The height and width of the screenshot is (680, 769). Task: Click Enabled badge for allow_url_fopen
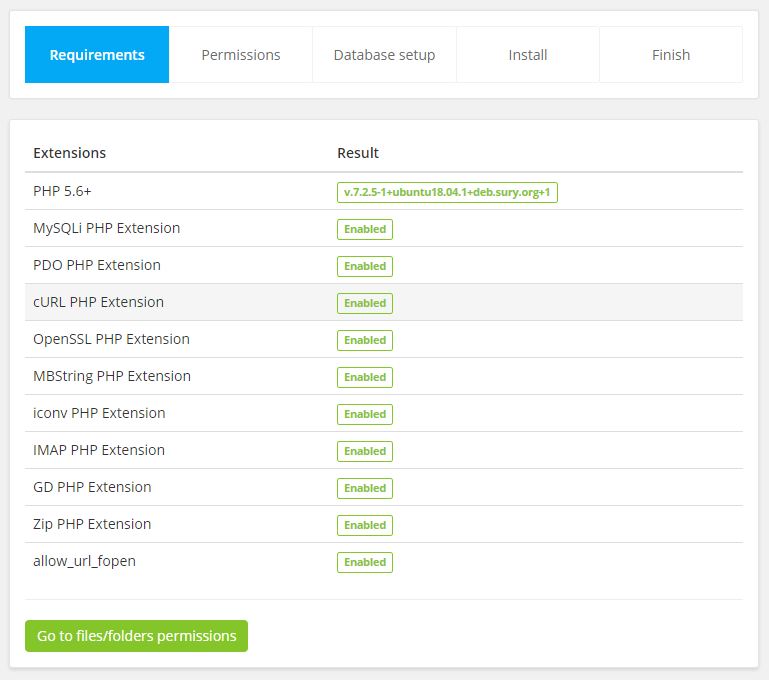[365, 562]
